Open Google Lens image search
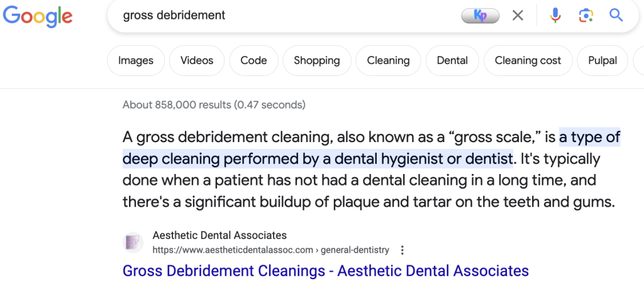 click(x=586, y=16)
